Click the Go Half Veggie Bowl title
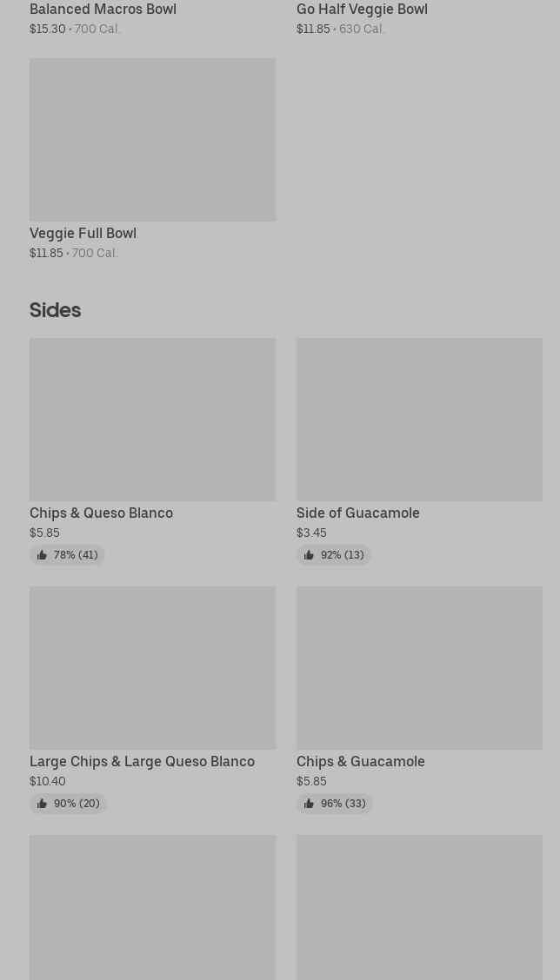This screenshot has height=980, width=560. click(x=362, y=10)
